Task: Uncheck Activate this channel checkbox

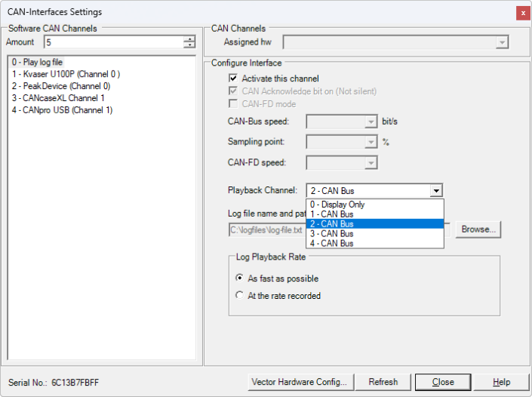Action: [233, 78]
